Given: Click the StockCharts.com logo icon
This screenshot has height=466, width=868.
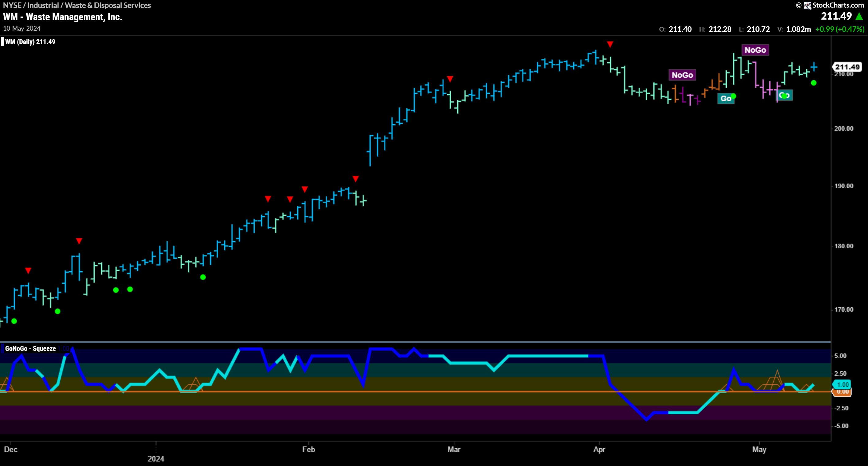Looking at the screenshot, I should (808, 6).
